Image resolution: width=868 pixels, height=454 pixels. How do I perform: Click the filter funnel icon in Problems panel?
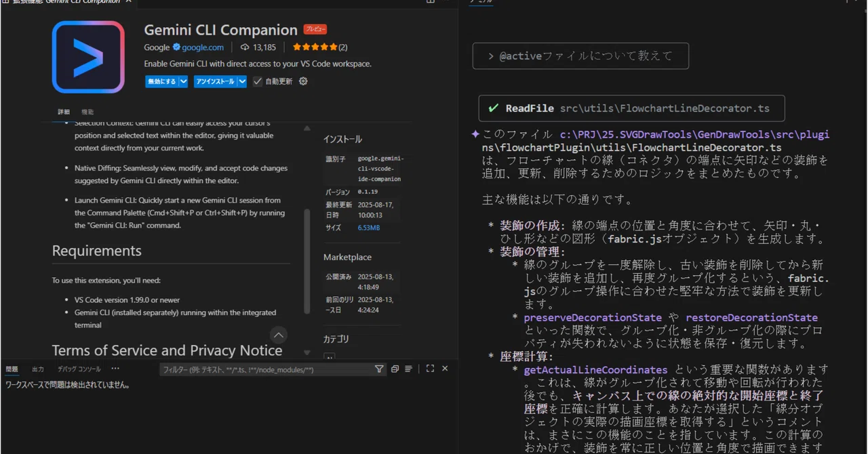(x=379, y=369)
